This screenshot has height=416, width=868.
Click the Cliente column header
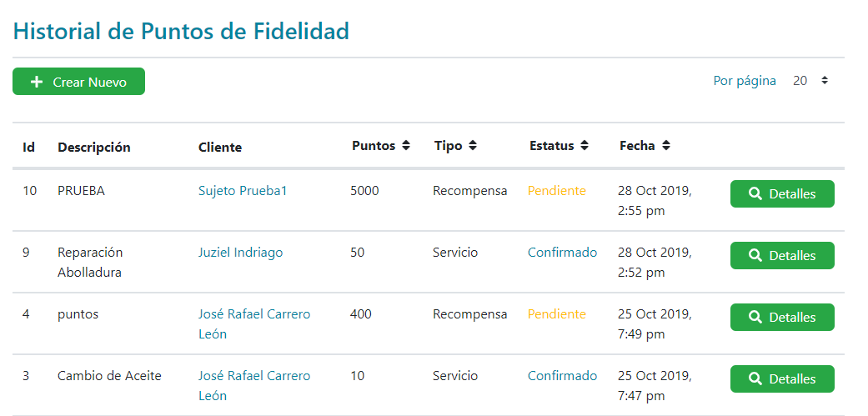click(x=220, y=147)
